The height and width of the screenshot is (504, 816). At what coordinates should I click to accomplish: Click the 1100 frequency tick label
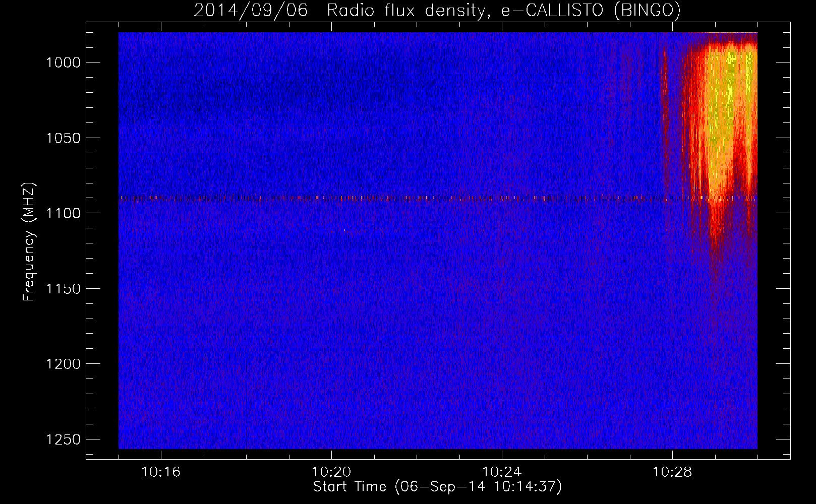pyautogui.click(x=64, y=213)
